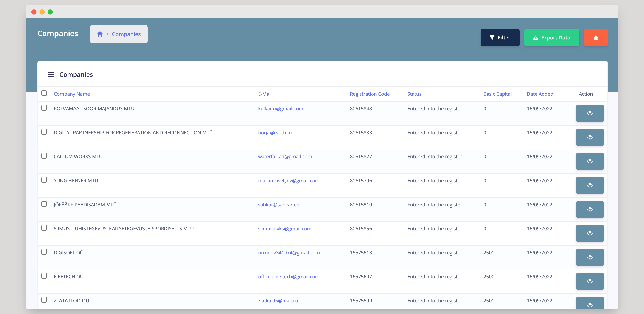View DIGISOFT OÜ company record
The width and height of the screenshot is (644, 314).
(590, 257)
